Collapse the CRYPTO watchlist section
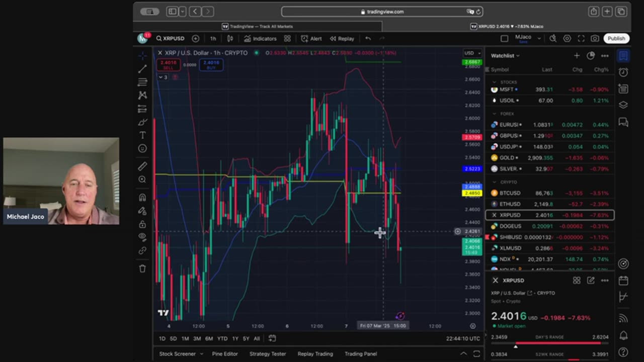The width and height of the screenshot is (644, 362). coord(495,182)
